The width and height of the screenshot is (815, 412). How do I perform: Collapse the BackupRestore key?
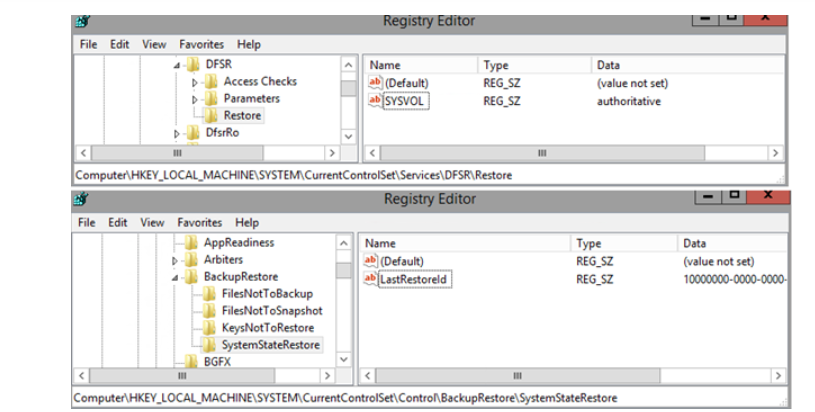177,277
